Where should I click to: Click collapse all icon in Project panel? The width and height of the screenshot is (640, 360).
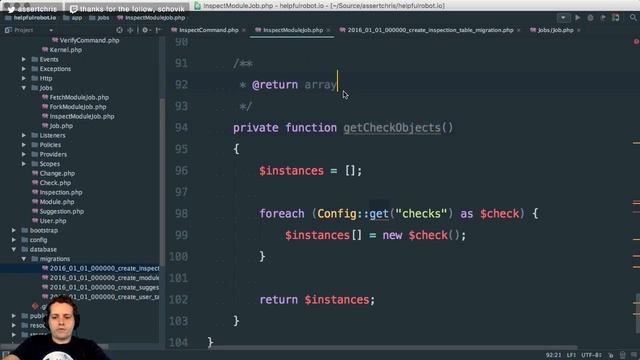pos(130,30)
